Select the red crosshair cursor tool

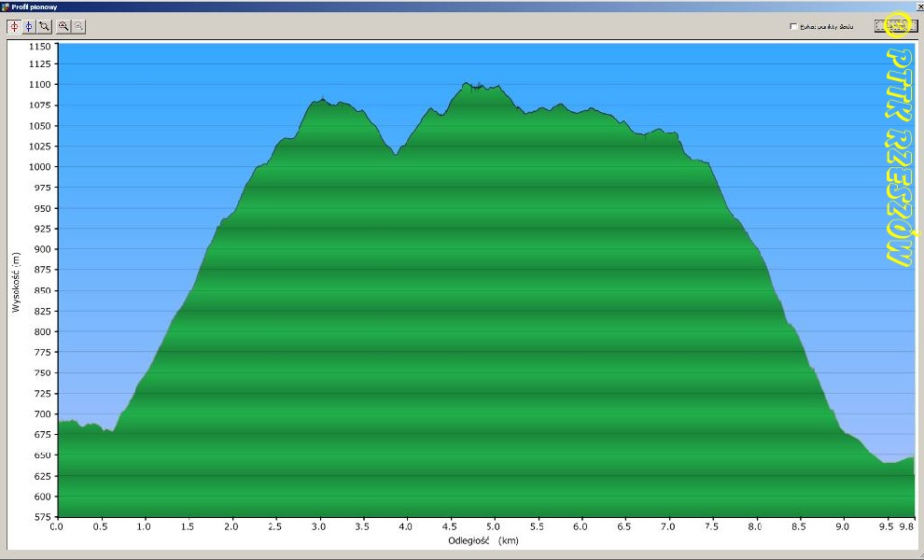(x=14, y=27)
